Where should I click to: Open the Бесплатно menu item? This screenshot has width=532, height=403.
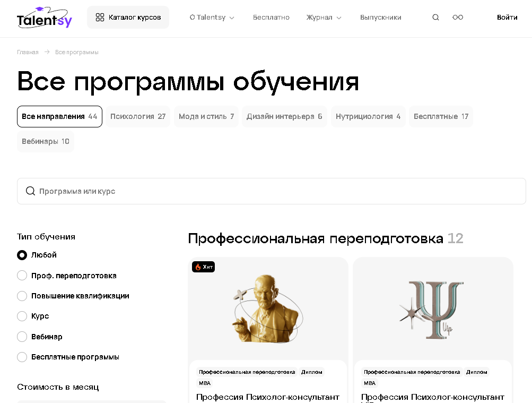271,18
